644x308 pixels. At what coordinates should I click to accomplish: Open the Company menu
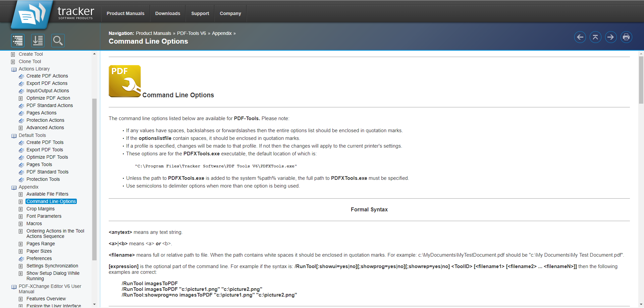click(x=230, y=13)
